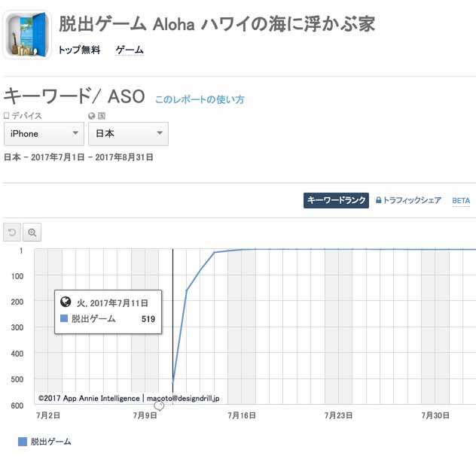The width and height of the screenshot is (476, 462).
Task: Toggle the 脱出ゲーム legend series below the chart
Action: 45,442
